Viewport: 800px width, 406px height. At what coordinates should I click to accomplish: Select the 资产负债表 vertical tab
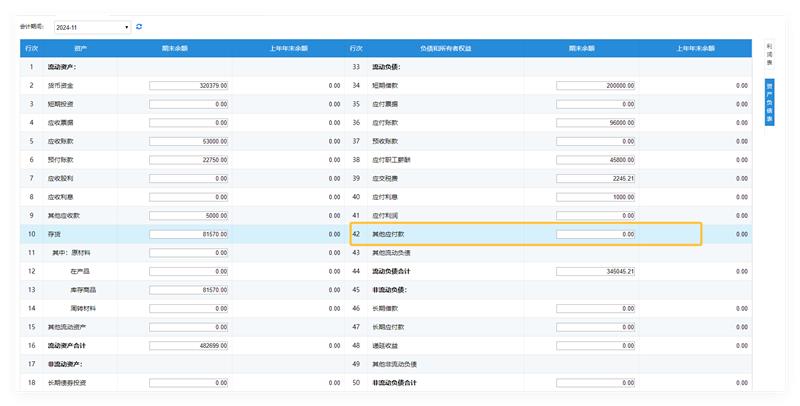click(769, 102)
